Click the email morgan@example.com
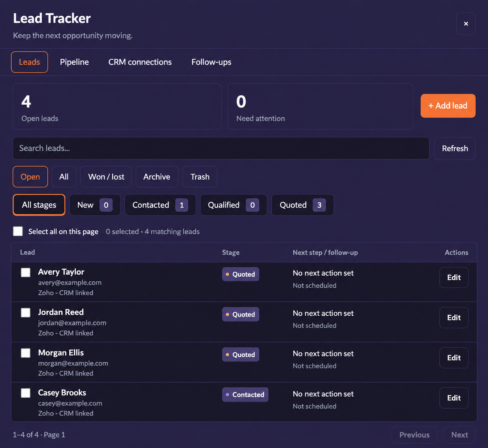 click(73, 363)
